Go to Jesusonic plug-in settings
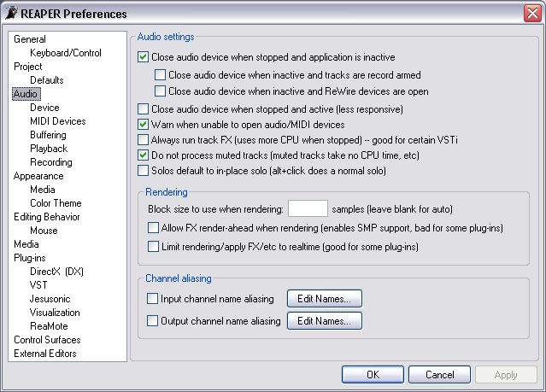The height and width of the screenshot is (392, 546). (x=50, y=299)
